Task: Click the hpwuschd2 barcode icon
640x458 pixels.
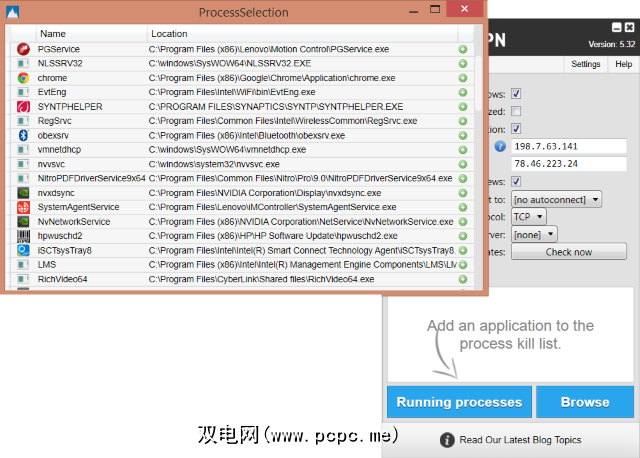Action: click(23, 236)
